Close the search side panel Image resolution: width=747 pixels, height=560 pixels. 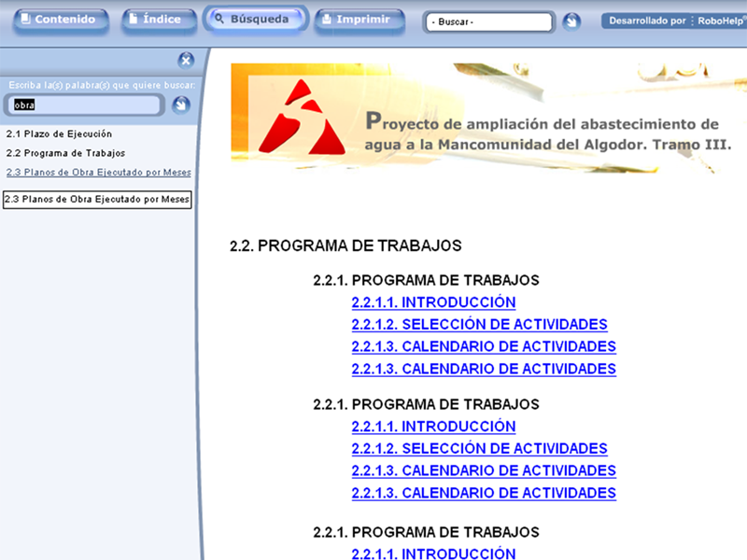(186, 60)
